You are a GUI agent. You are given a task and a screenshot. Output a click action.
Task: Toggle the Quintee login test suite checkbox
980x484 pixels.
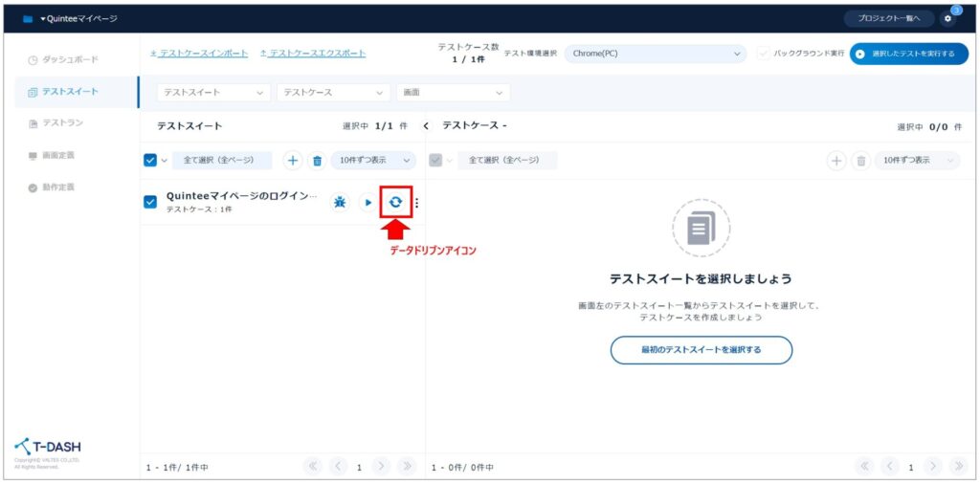150,202
